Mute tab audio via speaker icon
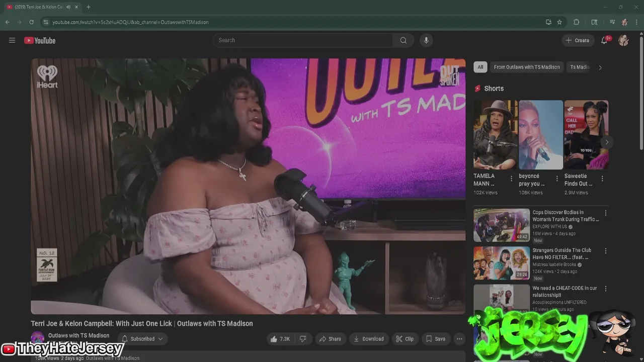This screenshot has height=362, width=644. pos(68,7)
